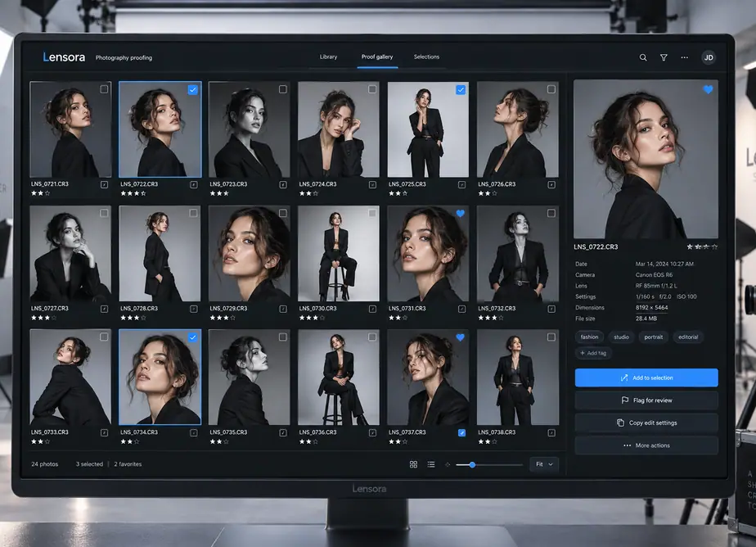756x547 pixels.
Task: Toggle heart favorite on LNS_0731.CR3 thumbnail
Action: [x=461, y=213]
